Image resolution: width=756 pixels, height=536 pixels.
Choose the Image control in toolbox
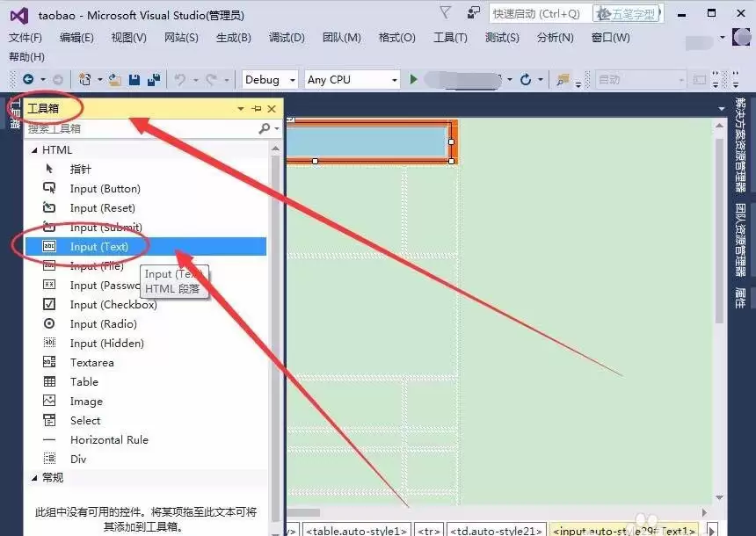click(85, 401)
